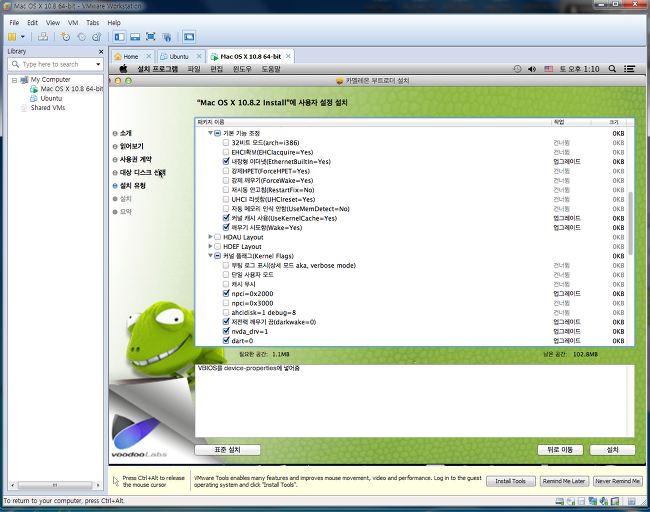Click the revert snapshot toolbar icon
The width and height of the screenshot is (650, 512).
[82, 37]
